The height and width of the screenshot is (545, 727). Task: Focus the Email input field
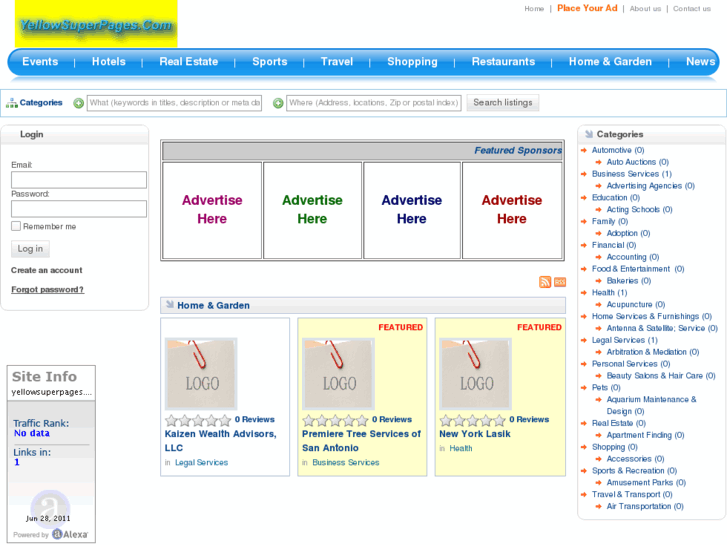pos(79,180)
